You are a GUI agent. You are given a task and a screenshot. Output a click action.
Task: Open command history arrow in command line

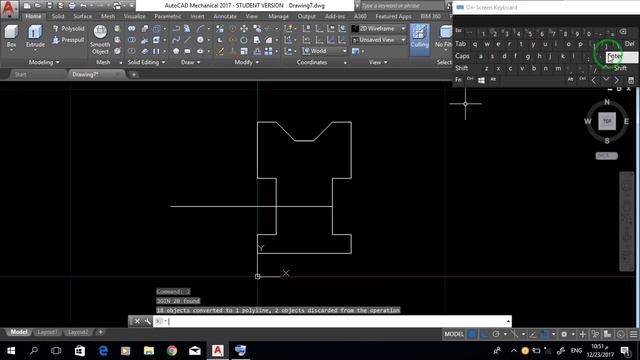508,321
